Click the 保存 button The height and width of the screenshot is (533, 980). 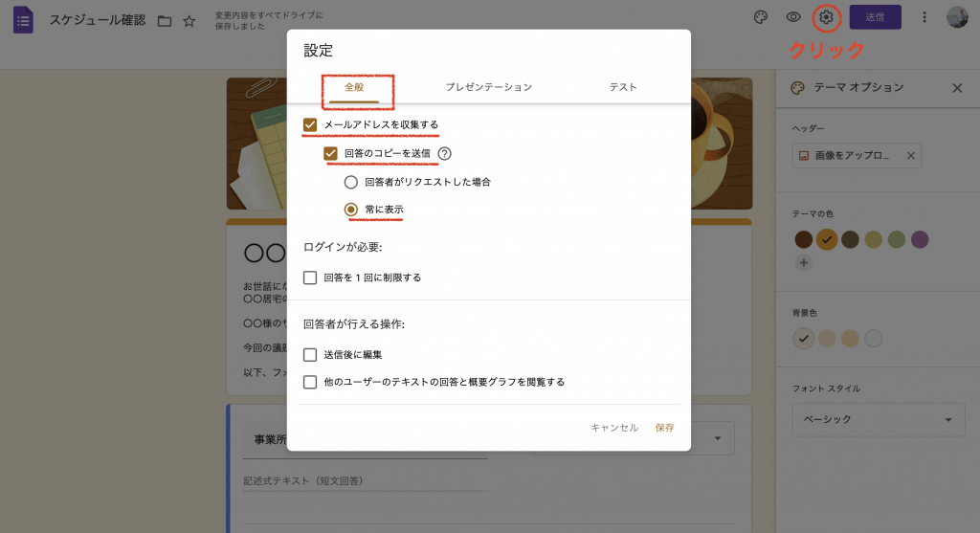click(x=664, y=428)
